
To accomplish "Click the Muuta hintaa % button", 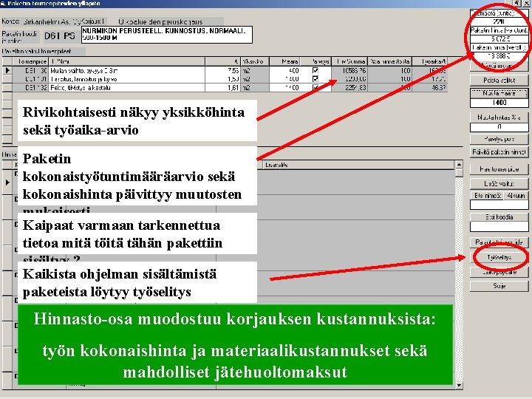I will point(499,117).
